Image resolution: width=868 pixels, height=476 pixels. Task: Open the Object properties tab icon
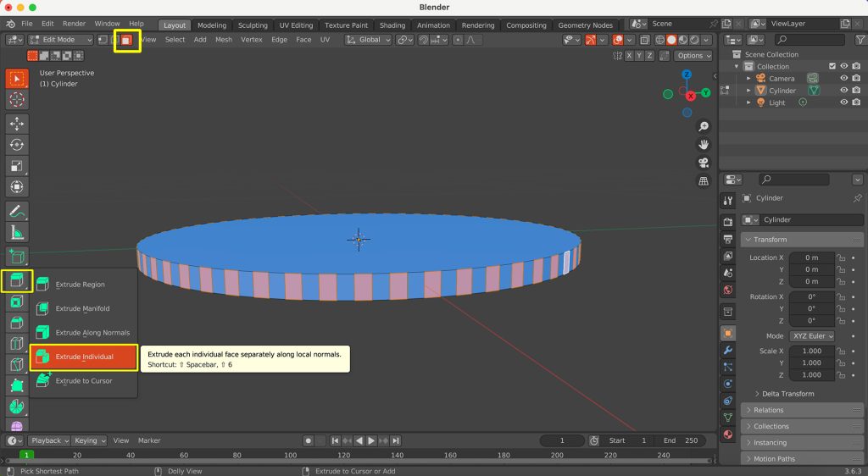click(728, 333)
